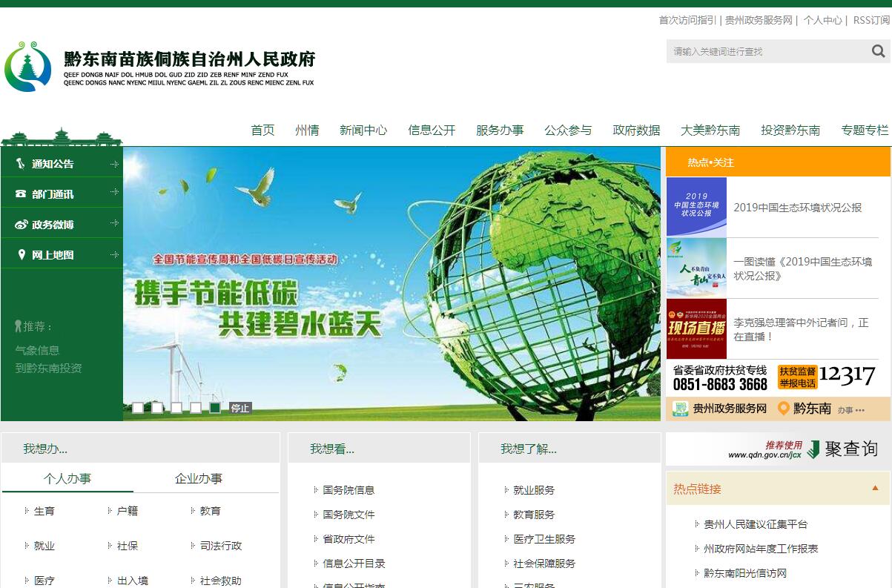Open the 新闻中心 navigation menu
Viewport: 892px width, 588px height.
coord(363,131)
